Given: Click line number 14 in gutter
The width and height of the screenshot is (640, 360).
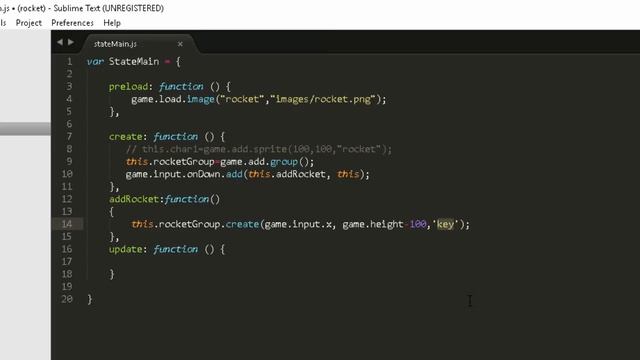Looking at the screenshot, I should click(x=67, y=224).
